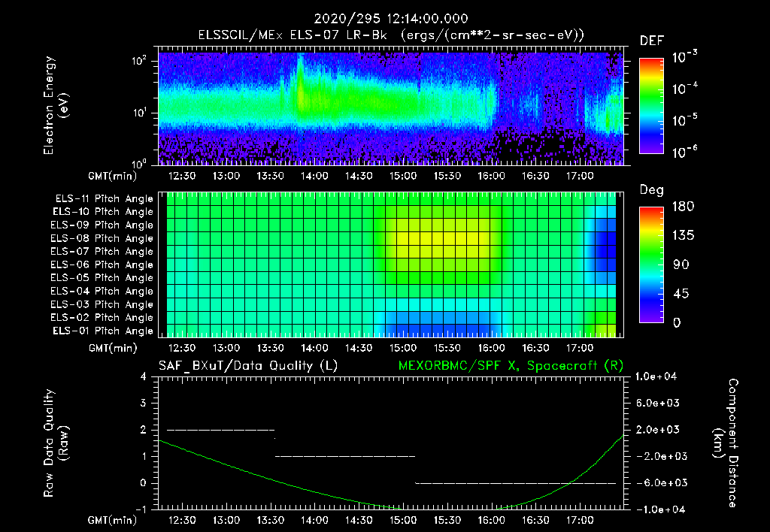The height and width of the screenshot is (532, 770).
Task: Click the 180 degree scale value
Action: (683, 207)
